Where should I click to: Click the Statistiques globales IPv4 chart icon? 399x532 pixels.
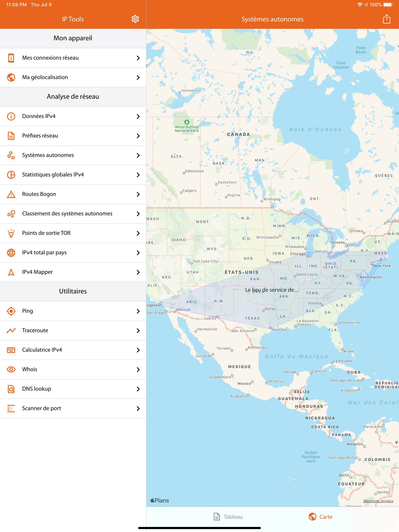point(11,175)
